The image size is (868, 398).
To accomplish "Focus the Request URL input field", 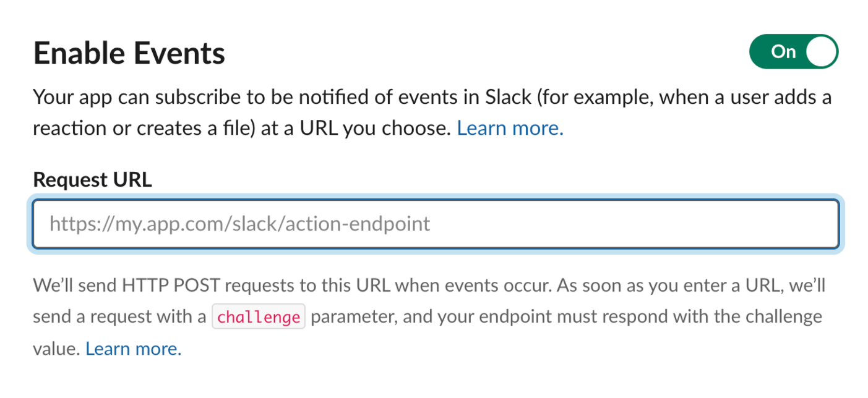I will tap(436, 224).
